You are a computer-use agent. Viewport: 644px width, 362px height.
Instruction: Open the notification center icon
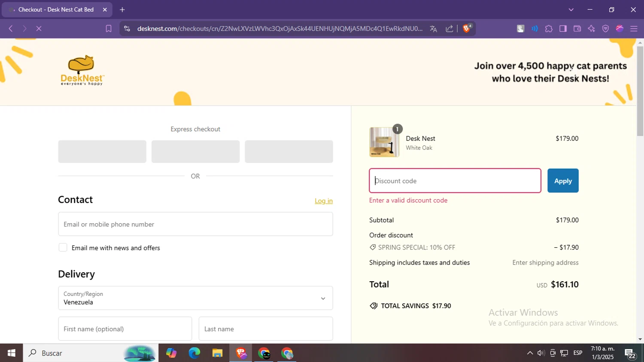pos(630,353)
